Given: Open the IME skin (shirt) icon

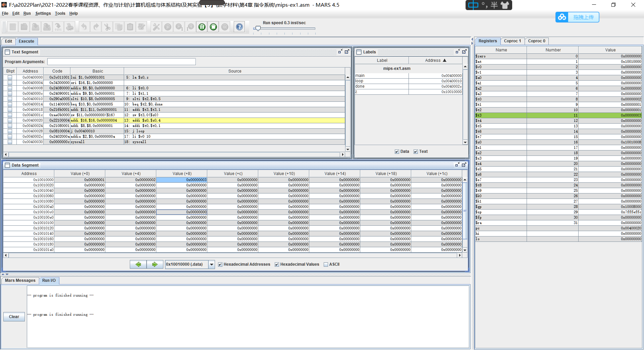Looking at the screenshot, I should click(505, 5).
